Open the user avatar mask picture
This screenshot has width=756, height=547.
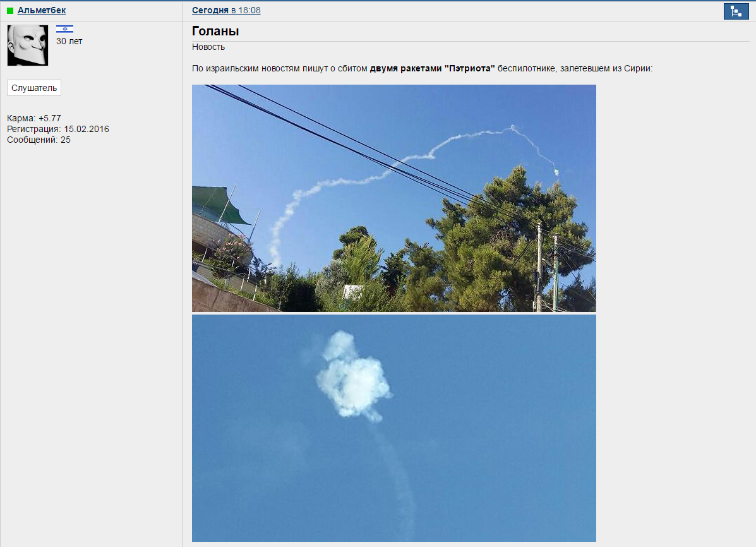click(x=28, y=45)
